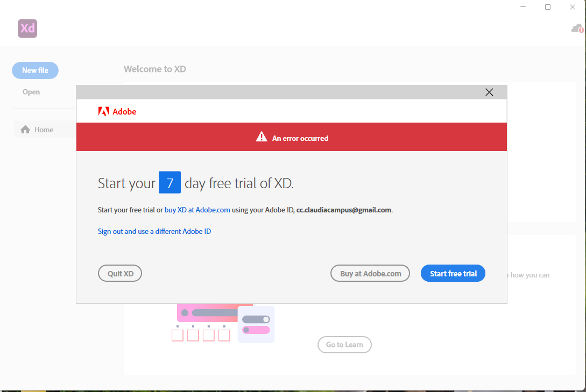Click the Adobe XD logo icon
The image size is (586, 392).
(27, 28)
